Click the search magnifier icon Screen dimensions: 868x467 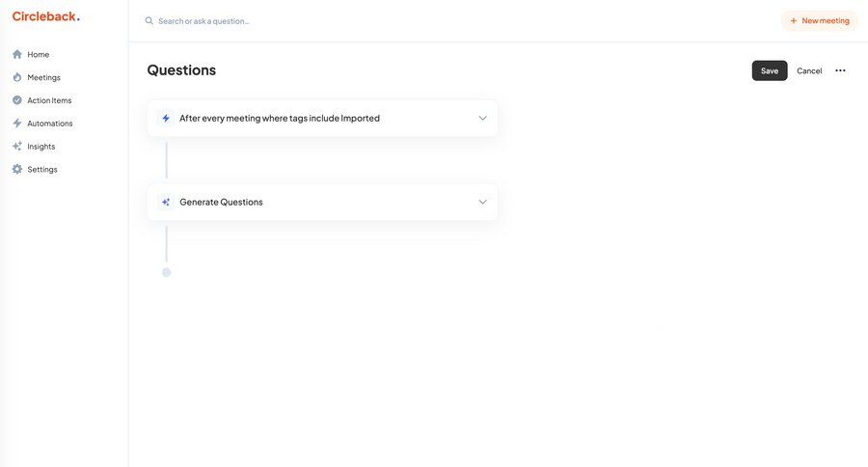point(149,21)
